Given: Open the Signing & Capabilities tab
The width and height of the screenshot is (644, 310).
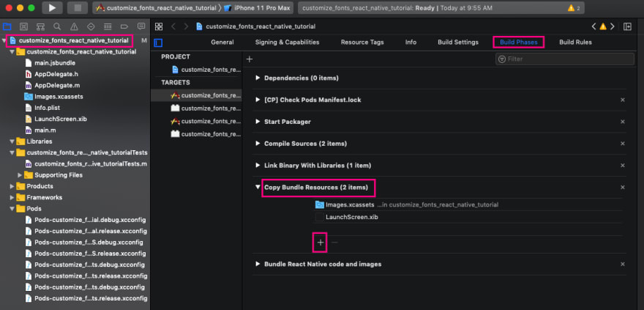Looking at the screenshot, I should (x=287, y=43).
